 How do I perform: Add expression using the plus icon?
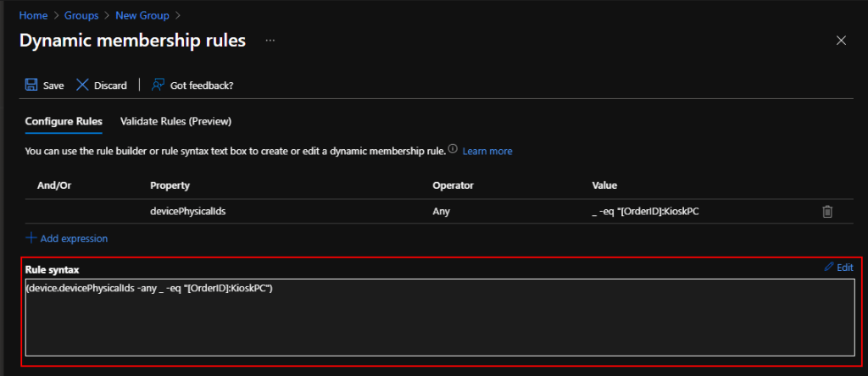point(31,239)
